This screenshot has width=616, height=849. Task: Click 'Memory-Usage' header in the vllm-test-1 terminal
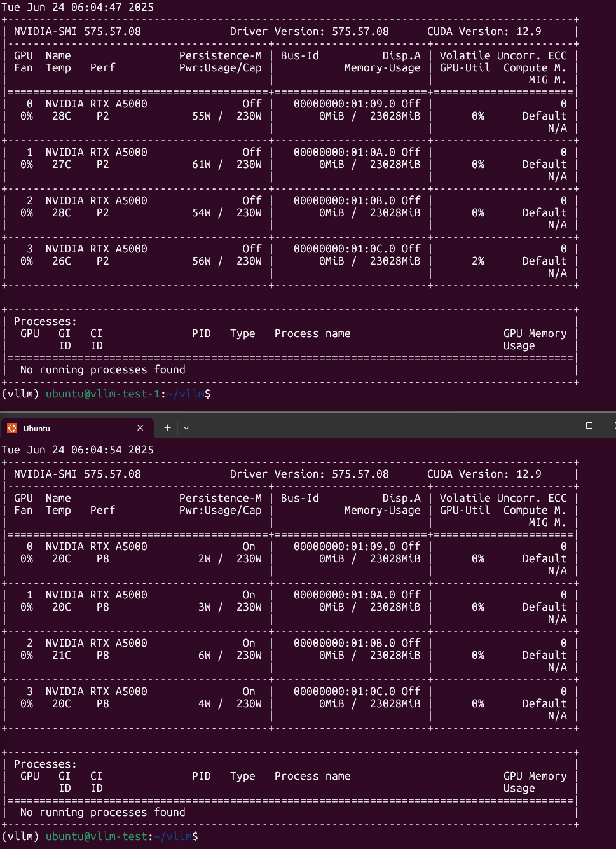coord(383,67)
